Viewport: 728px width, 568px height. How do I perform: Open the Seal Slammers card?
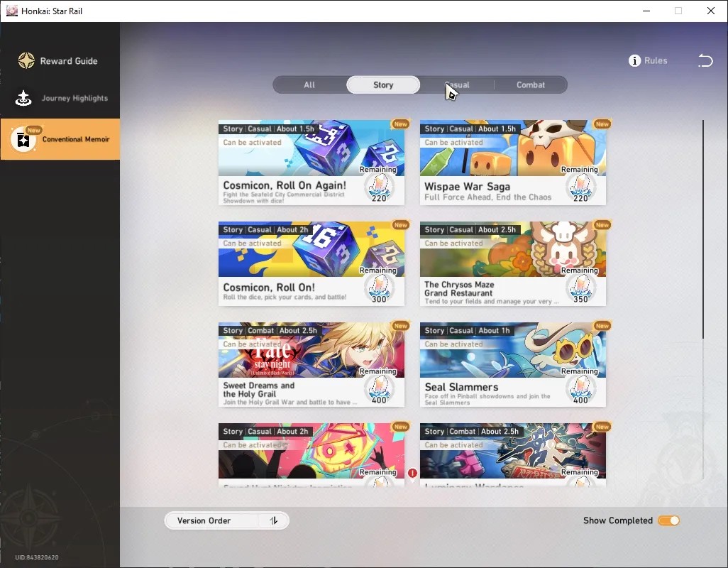tap(512, 364)
